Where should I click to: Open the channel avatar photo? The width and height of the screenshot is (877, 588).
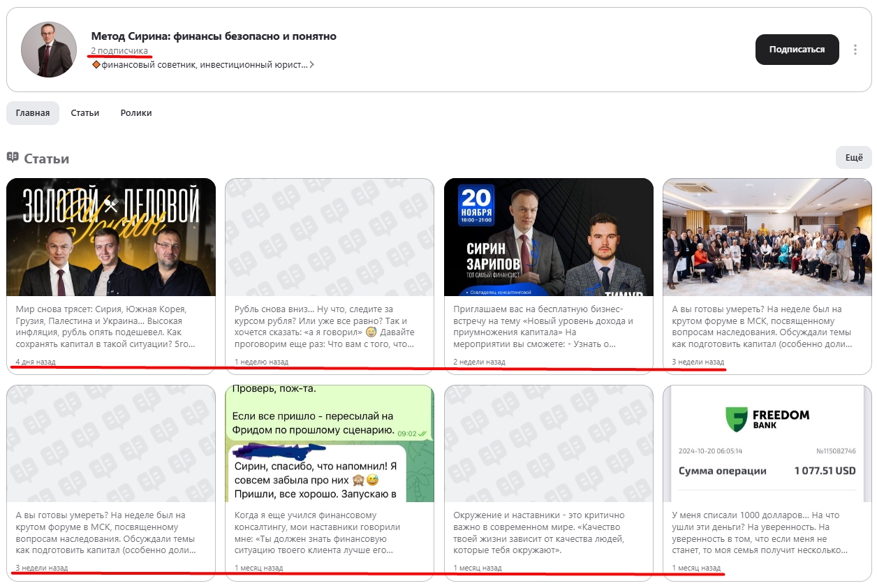tap(48, 50)
